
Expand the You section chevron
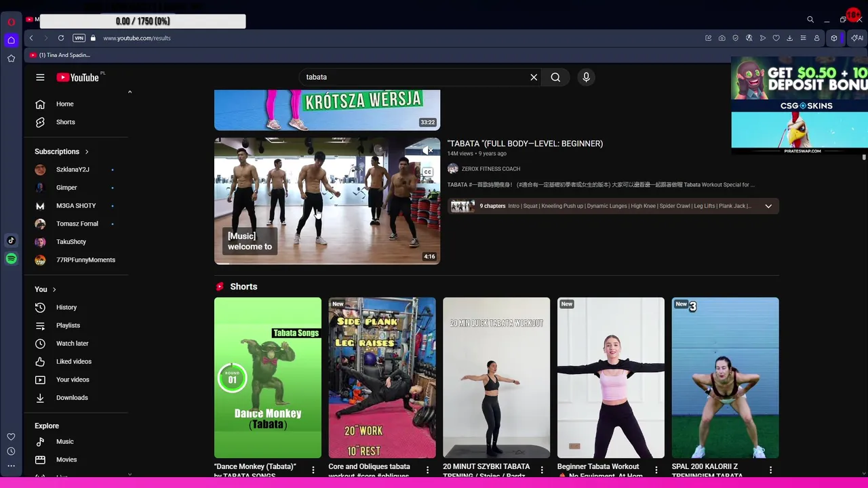click(54, 289)
